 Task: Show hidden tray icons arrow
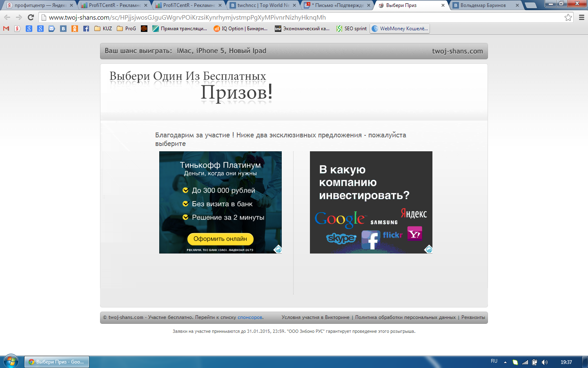(x=505, y=362)
